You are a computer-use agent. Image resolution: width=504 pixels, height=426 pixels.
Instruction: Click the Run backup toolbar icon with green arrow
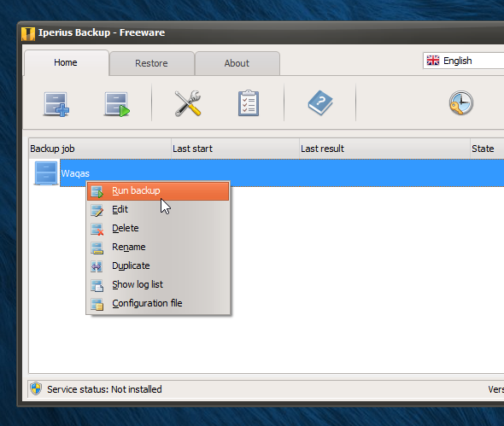pyautogui.click(x=117, y=104)
